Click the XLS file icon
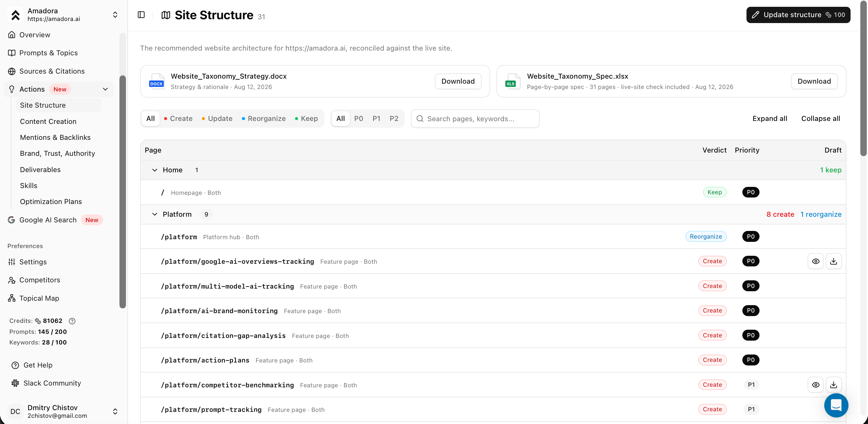 point(513,81)
